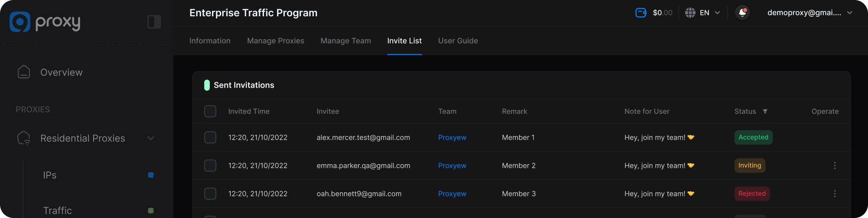The width and height of the screenshot is (868, 218).
Task: Expand the Residential Proxies menu chevron
Action: [151, 138]
